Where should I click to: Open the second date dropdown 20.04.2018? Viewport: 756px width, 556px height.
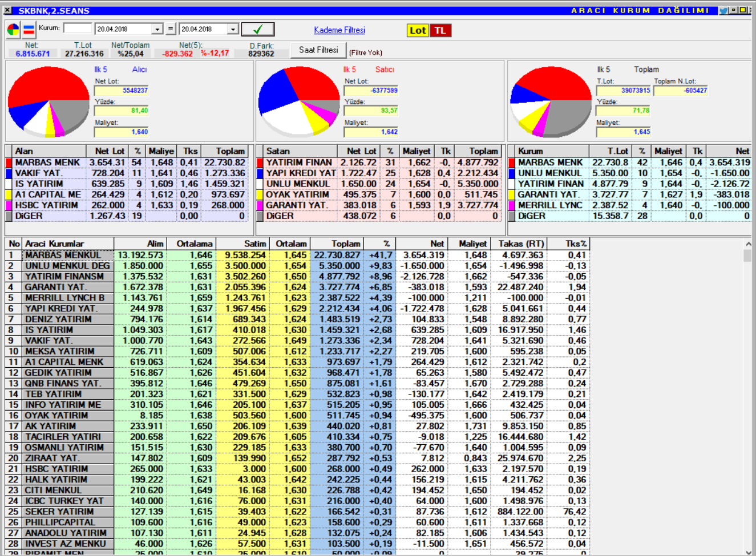click(x=233, y=29)
